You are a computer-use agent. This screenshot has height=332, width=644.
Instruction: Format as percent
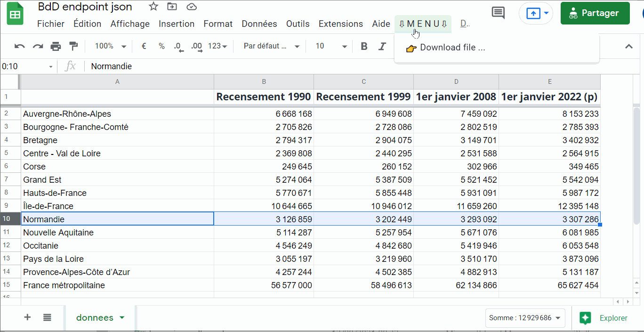pos(161,46)
